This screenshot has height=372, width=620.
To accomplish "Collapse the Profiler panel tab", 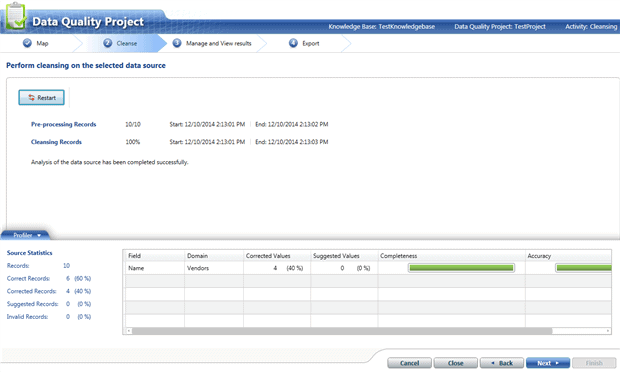I will (x=26, y=235).
